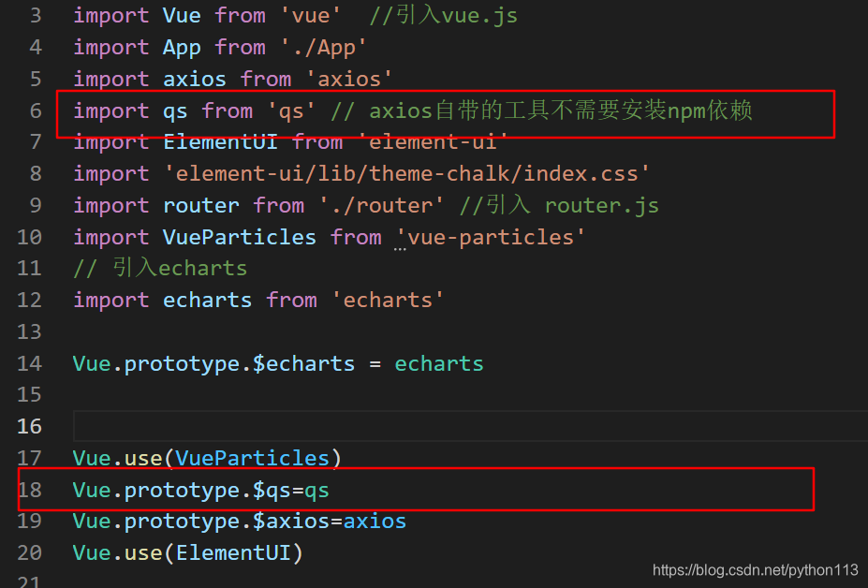Click the 'echarts' string on line 12
This screenshot has width=868, height=588.
pos(388,301)
